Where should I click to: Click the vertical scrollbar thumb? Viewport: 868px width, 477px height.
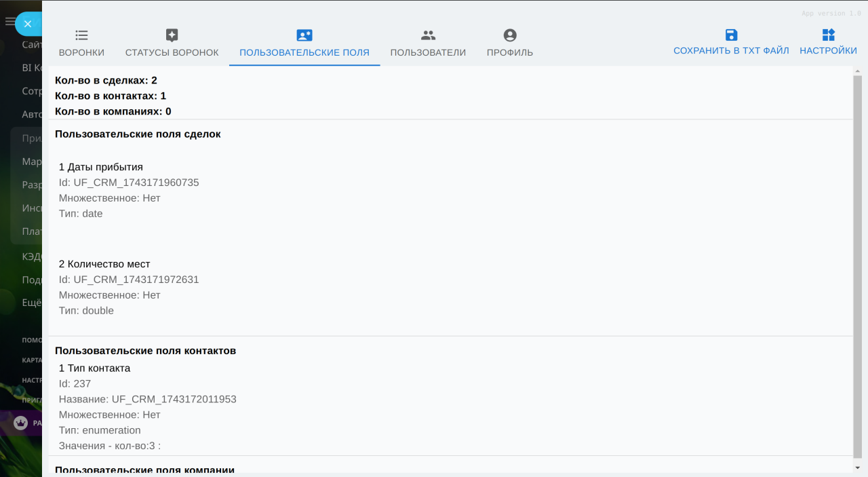point(858,268)
